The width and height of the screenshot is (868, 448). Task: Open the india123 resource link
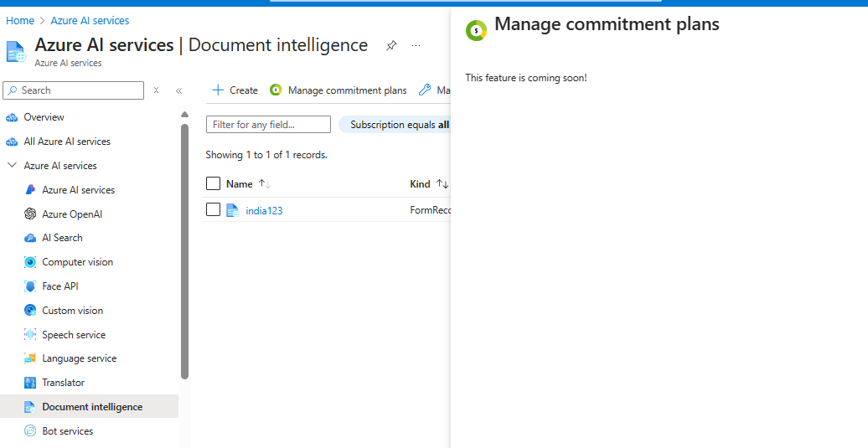[264, 211]
